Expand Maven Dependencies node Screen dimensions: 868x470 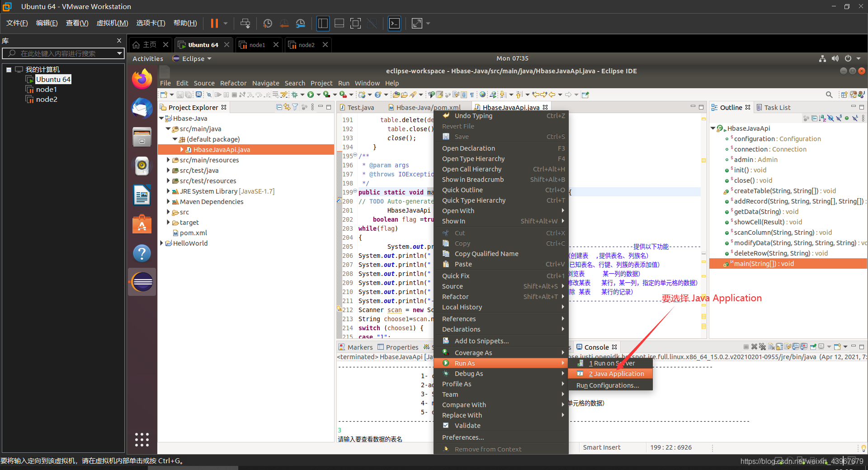pyautogui.click(x=168, y=201)
